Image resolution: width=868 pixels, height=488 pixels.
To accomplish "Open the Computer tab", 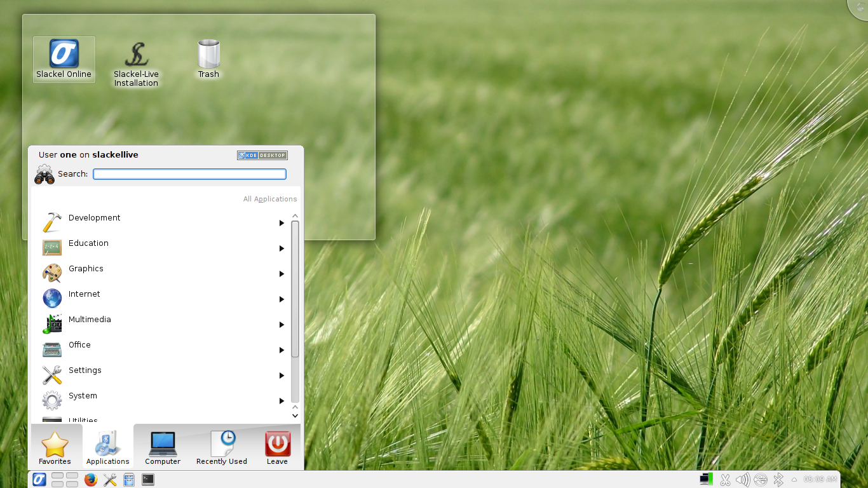I will click(x=163, y=447).
